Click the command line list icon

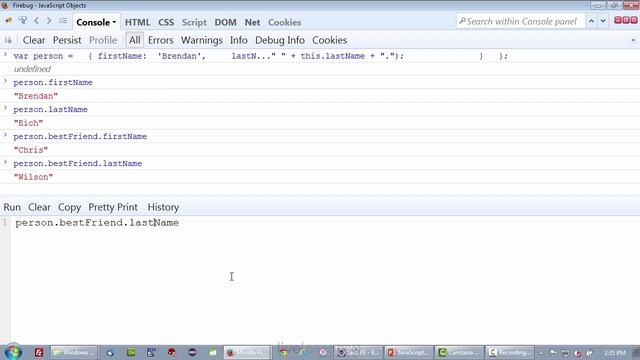coord(63,20)
